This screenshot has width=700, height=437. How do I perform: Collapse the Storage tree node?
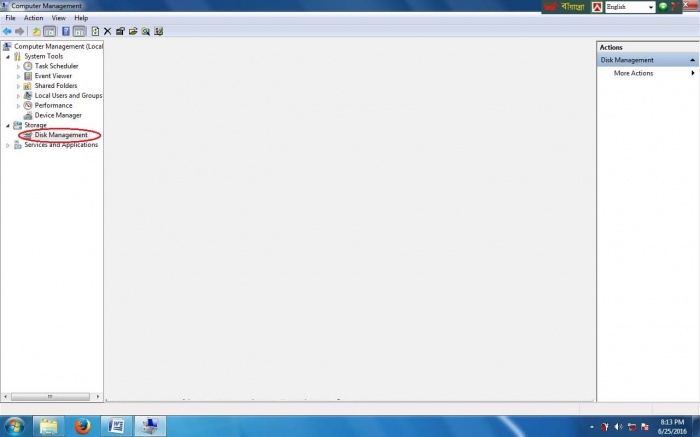pyautogui.click(x=8, y=125)
